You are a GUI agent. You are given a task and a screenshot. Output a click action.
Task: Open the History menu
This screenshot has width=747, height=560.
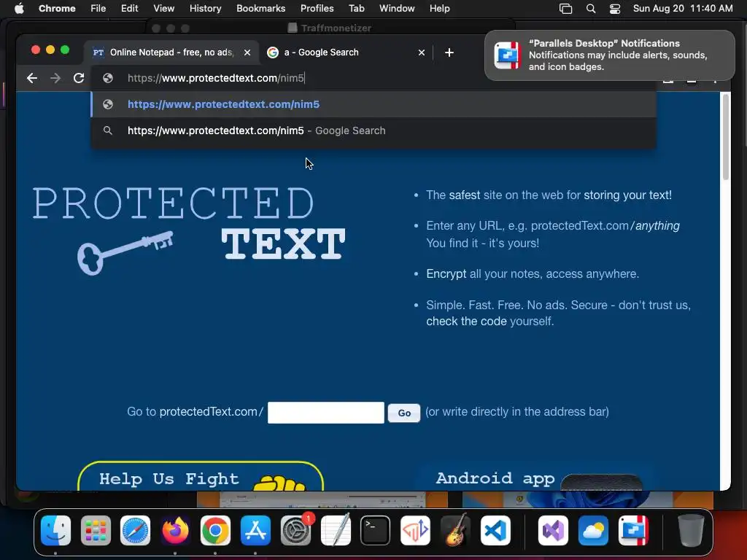point(205,9)
